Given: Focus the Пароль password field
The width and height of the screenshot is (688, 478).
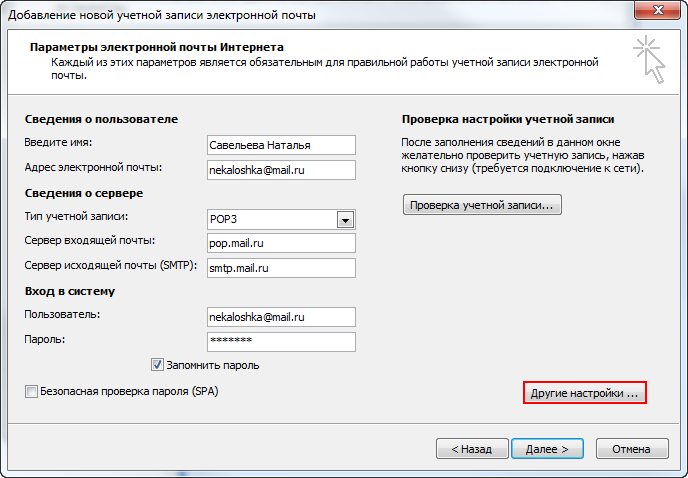Looking at the screenshot, I should tap(281, 341).
